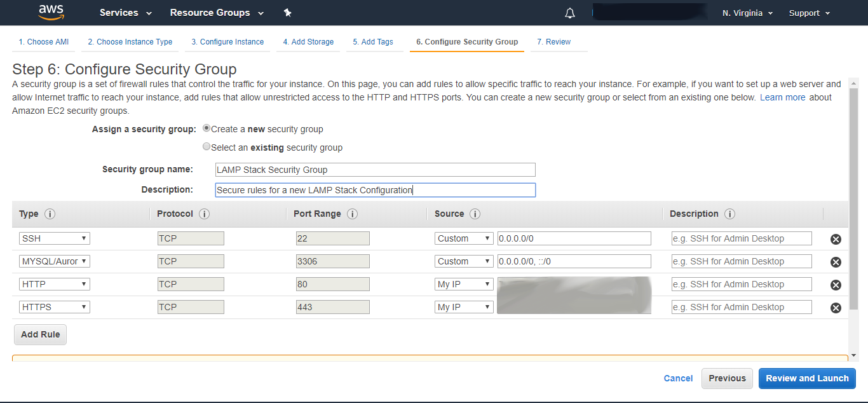Click the SSH port range field 22

(x=333, y=238)
